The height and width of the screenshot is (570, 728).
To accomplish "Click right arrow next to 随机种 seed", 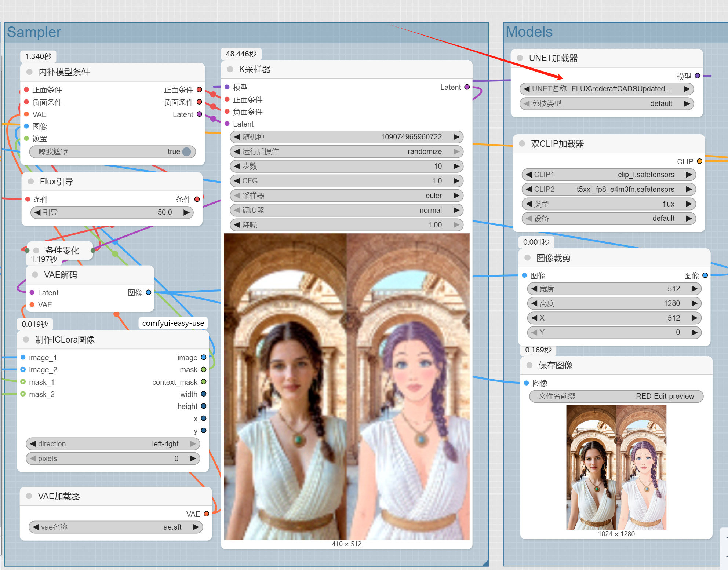I will click(456, 137).
